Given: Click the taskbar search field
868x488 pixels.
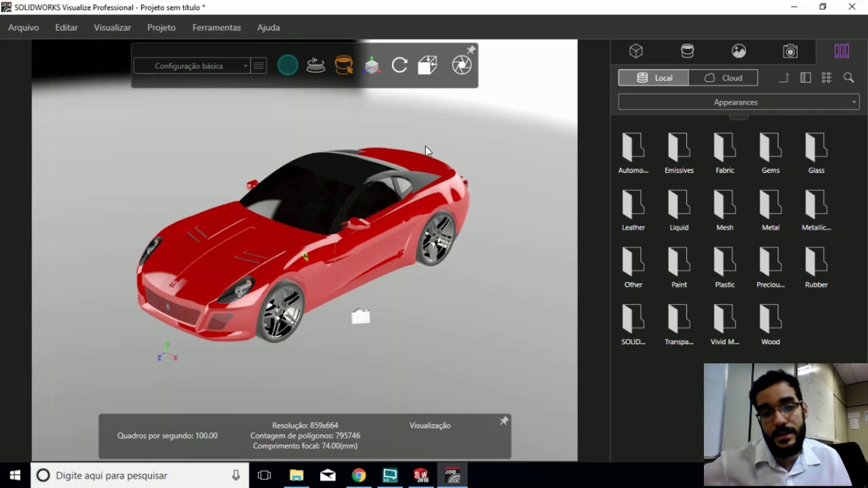Looking at the screenshot, I should (140, 475).
